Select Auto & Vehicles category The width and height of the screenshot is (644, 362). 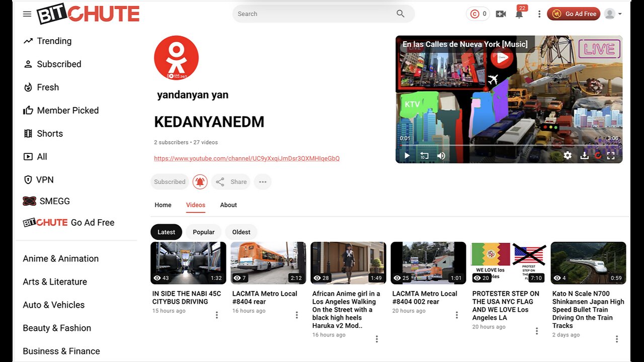54,305
